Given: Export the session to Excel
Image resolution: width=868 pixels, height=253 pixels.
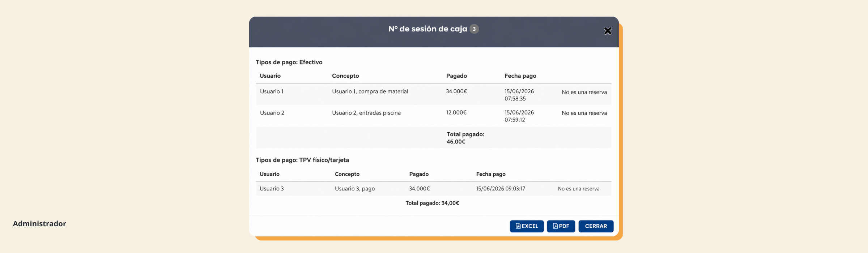Looking at the screenshot, I should click(527, 226).
